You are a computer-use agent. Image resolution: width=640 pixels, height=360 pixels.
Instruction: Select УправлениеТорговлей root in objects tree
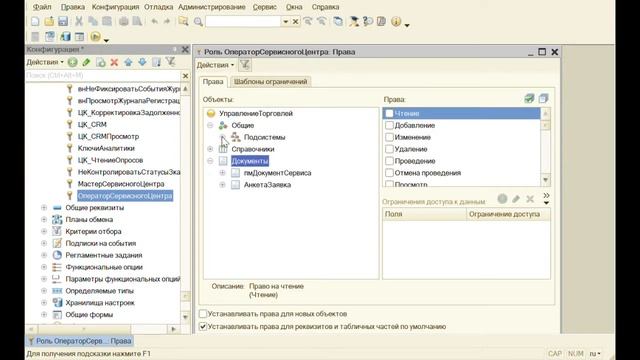click(x=256, y=113)
